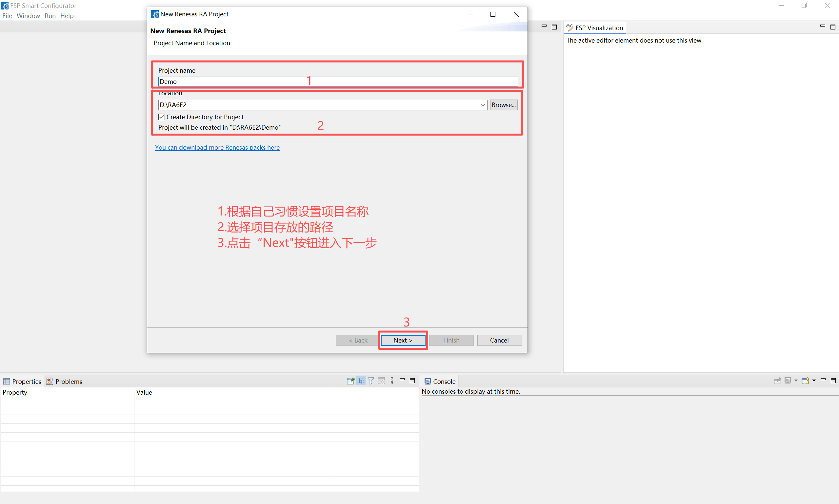Viewport: 839px width, 504px height.
Task: Open Properties view menu (three dots)
Action: 392,381
